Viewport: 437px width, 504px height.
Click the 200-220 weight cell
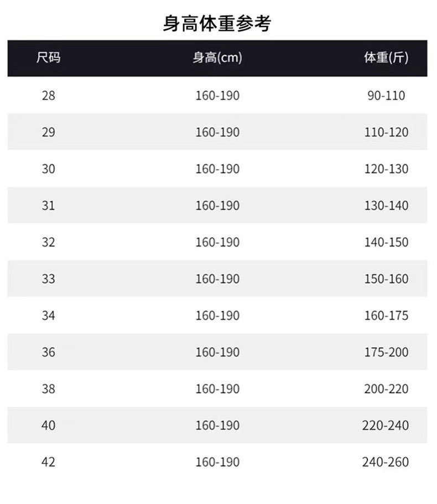[x=386, y=389]
